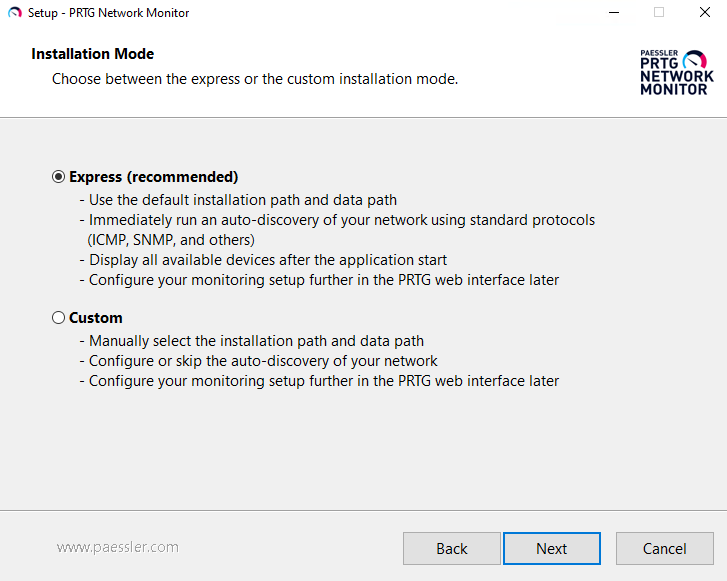Go to the previous step with Back
This screenshot has width=727, height=581.
coord(451,548)
